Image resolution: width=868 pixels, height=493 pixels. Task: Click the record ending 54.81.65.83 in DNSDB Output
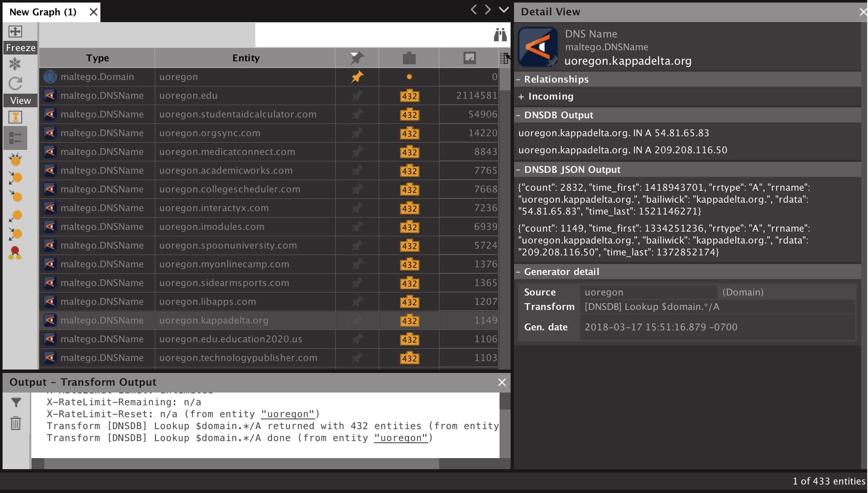(x=614, y=133)
